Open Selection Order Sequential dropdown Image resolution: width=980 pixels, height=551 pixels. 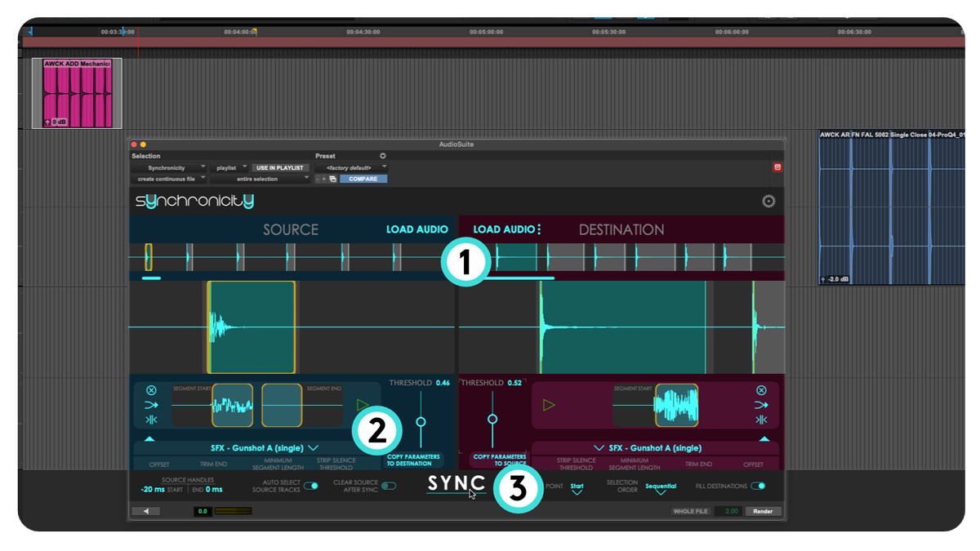pyautogui.click(x=661, y=488)
